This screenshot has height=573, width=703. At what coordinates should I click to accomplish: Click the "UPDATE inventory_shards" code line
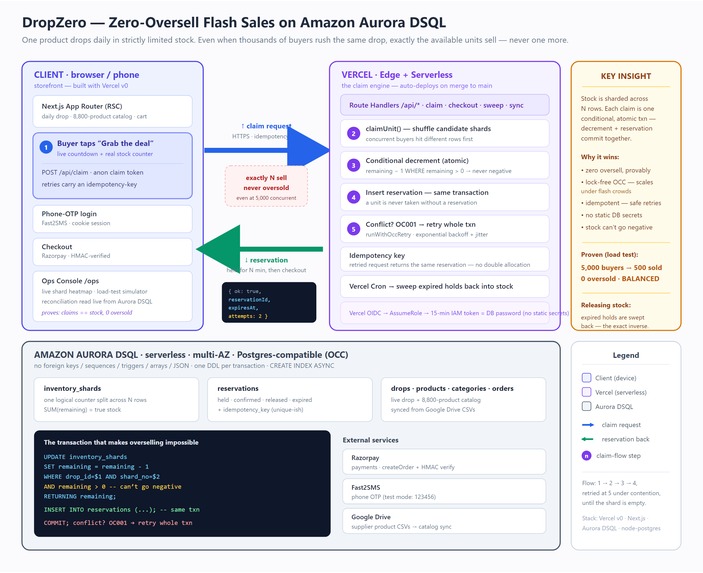point(85,457)
